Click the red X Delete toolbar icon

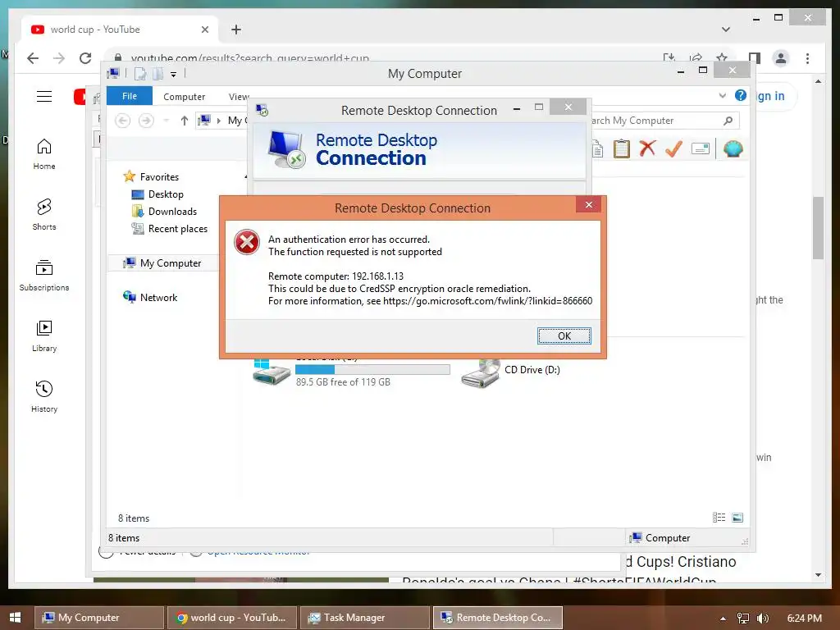pyautogui.click(x=647, y=148)
